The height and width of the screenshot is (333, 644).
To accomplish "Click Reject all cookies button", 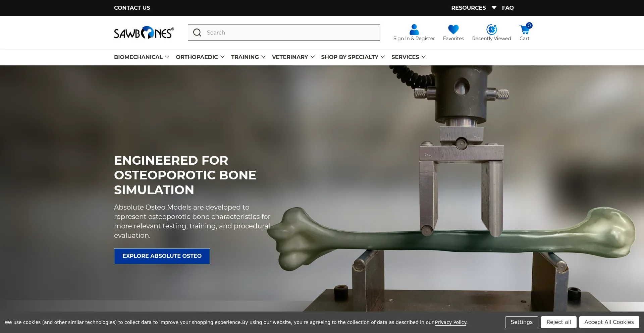I will click(x=559, y=322).
